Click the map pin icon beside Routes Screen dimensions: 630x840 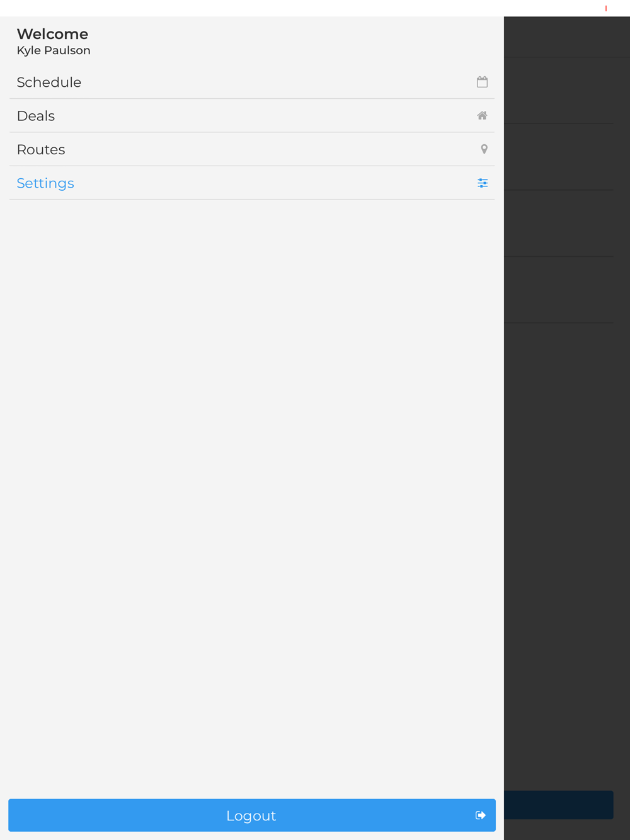click(484, 149)
